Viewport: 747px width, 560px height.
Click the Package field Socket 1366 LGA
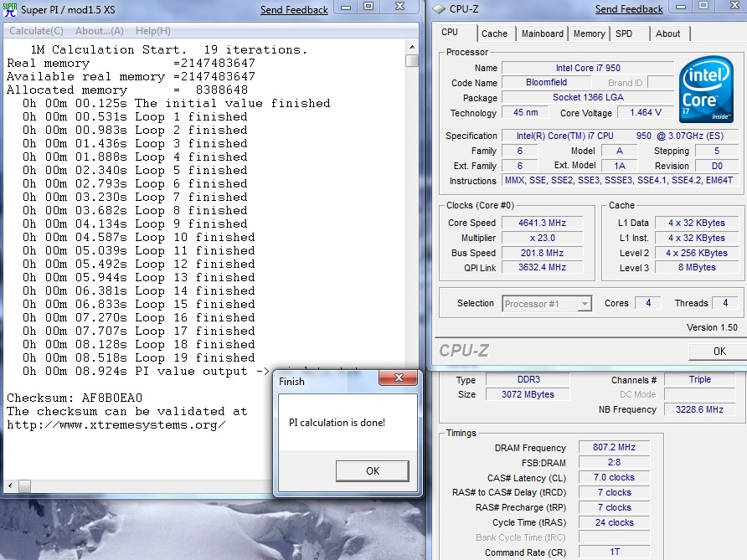[x=588, y=98]
